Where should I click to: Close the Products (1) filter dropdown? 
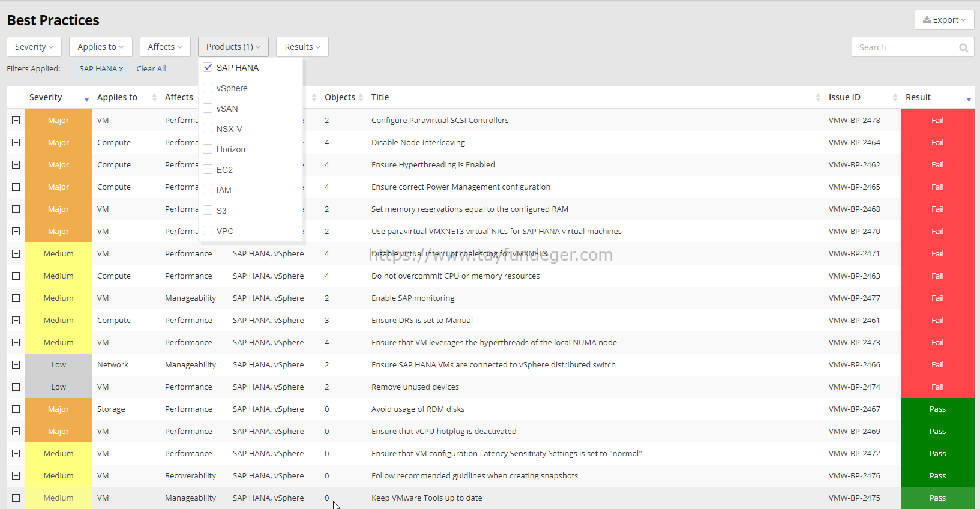click(233, 47)
